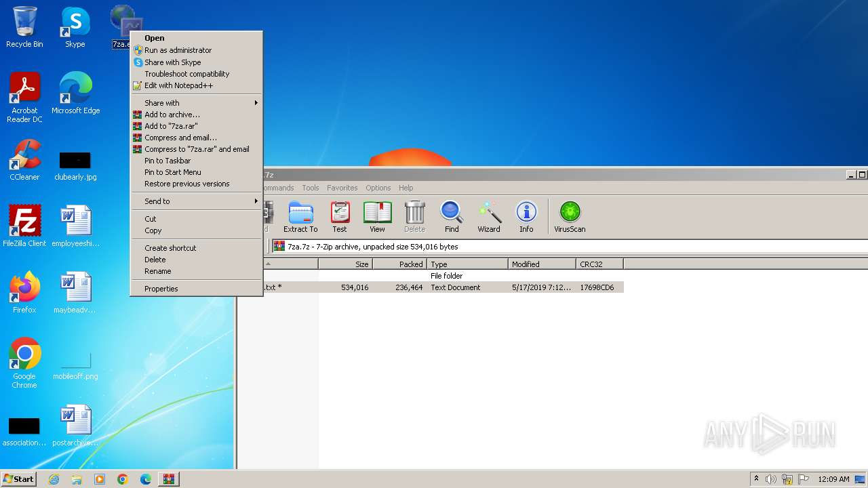The height and width of the screenshot is (488, 868).
Task: Sort by the CRC32 column header
Action: click(x=600, y=264)
